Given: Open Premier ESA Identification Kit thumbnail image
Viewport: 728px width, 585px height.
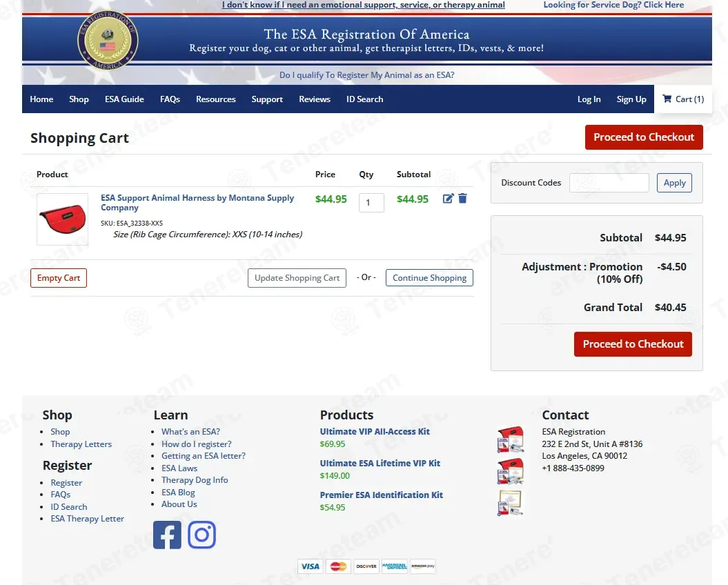Looking at the screenshot, I should 510,503.
